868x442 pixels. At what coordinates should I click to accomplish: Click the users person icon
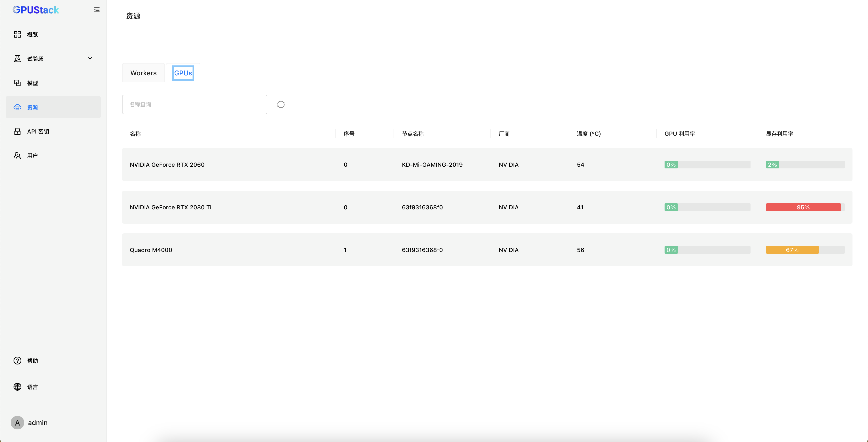[17, 155]
